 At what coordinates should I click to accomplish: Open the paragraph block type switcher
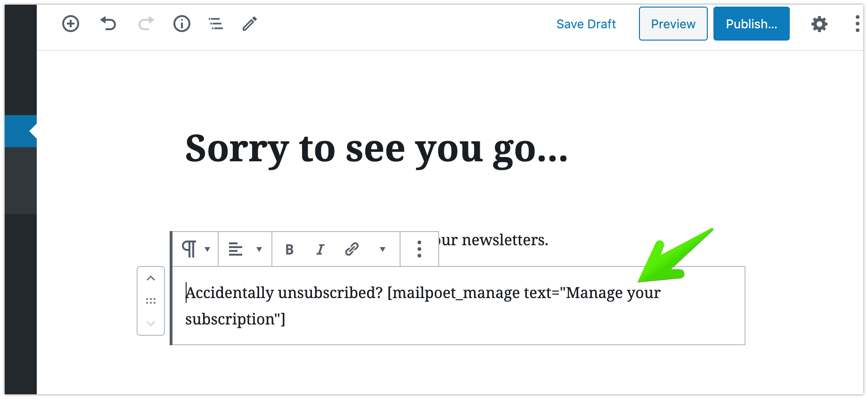click(195, 249)
